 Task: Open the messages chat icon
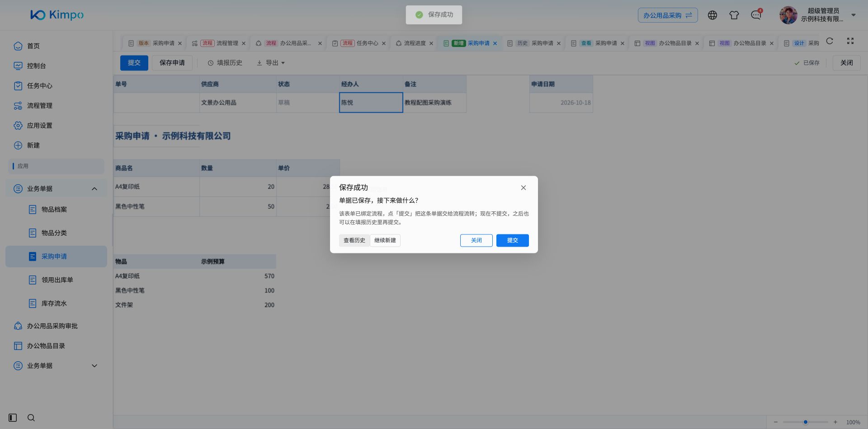click(x=756, y=15)
